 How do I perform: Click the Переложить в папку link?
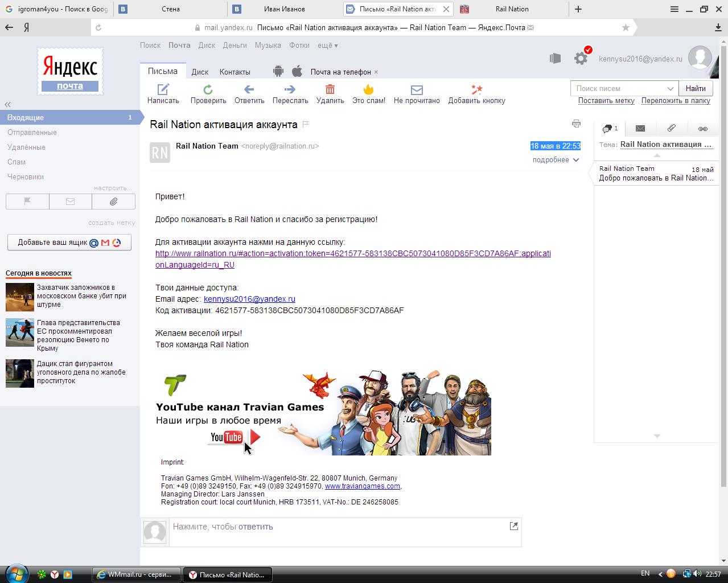[676, 101]
